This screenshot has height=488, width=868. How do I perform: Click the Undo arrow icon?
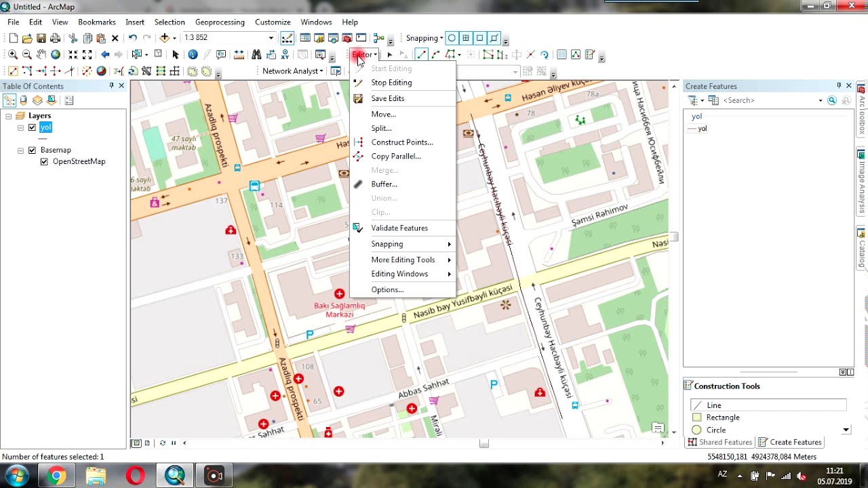[x=132, y=38]
